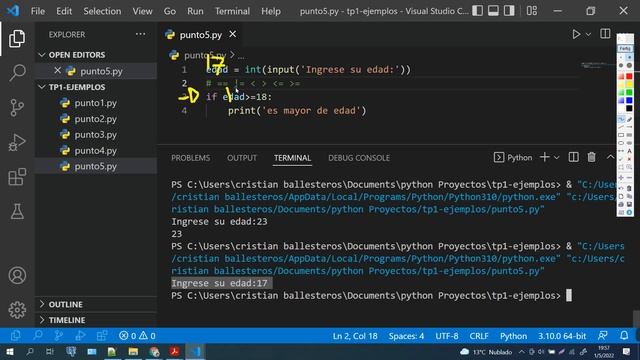Open the Selection menu
This screenshot has height=360, width=640.
click(x=102, y=11)
